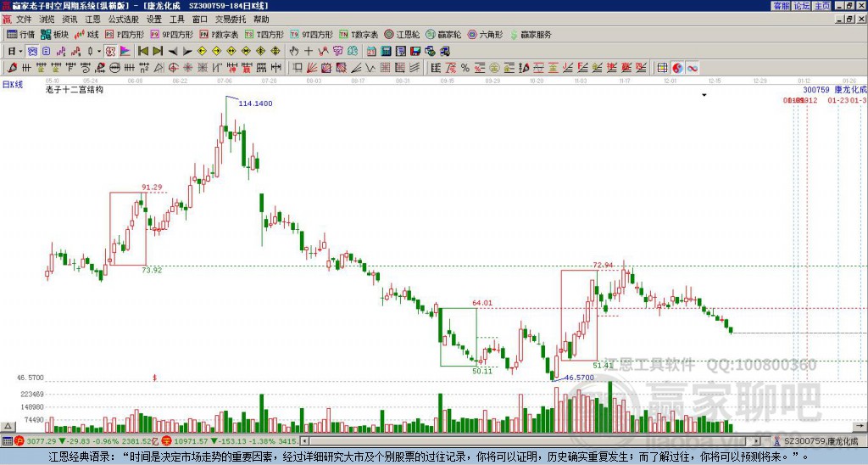Click the black scroll-right arrow icon
Viewport: 868px width, 465px height.
pyautogui.click(x=187, y=52)
